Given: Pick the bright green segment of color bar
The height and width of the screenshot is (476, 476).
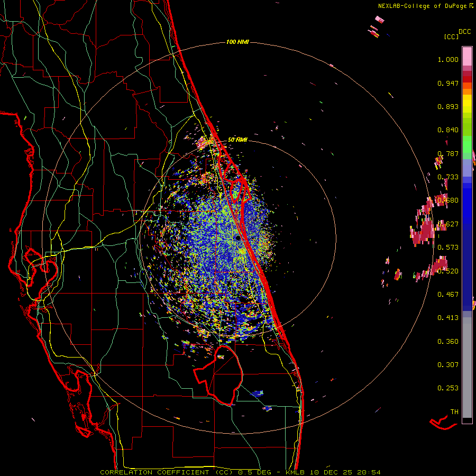Looking at the screenshot, I should 467,144.
